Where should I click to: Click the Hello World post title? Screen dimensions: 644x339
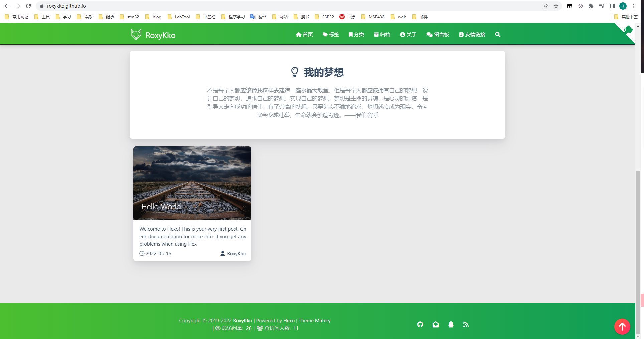click(161, 207)
